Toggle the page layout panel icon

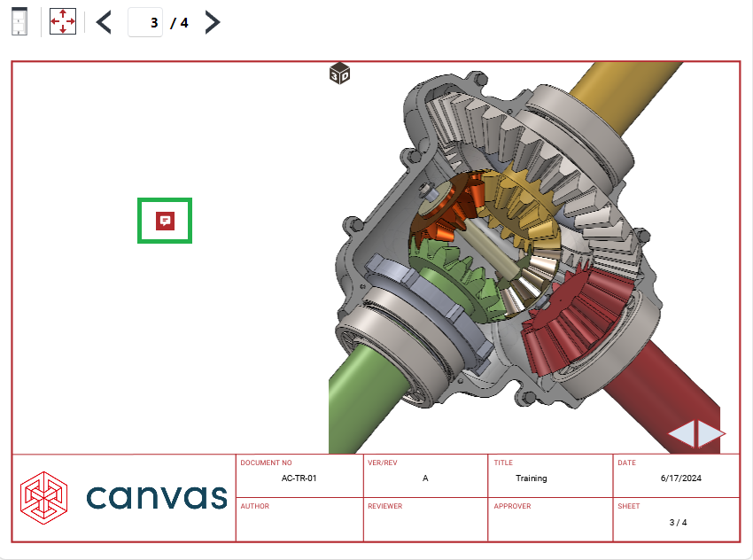[19, 21]
